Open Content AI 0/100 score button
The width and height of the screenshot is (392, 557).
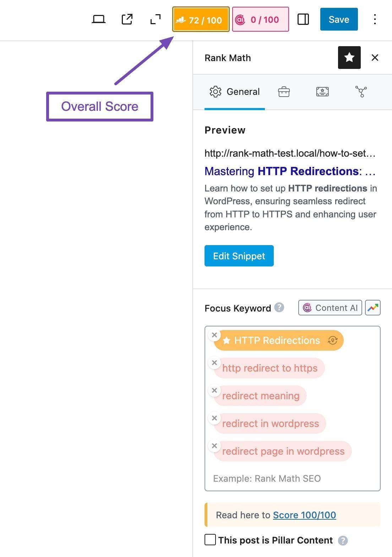click(x=260, y=20)
